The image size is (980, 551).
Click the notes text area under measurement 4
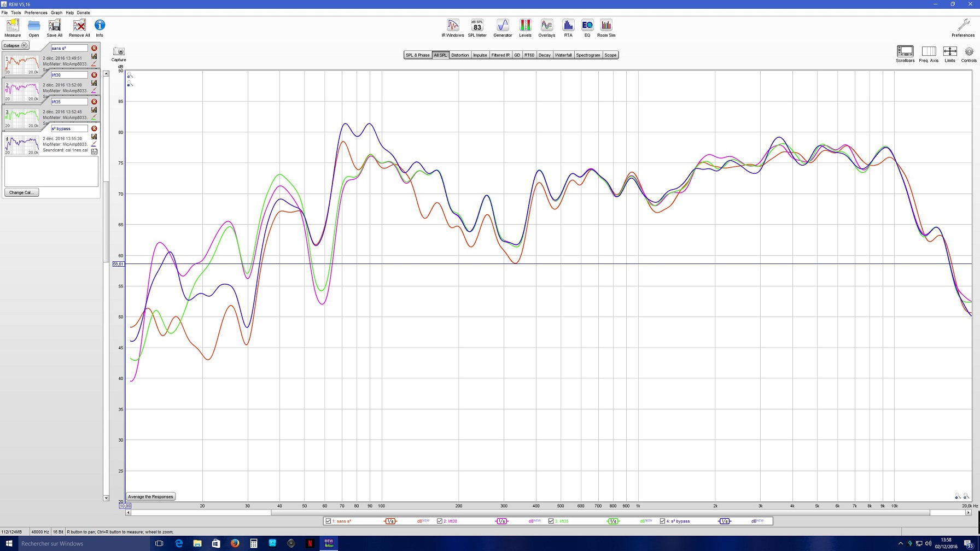(x=51, y=172)
